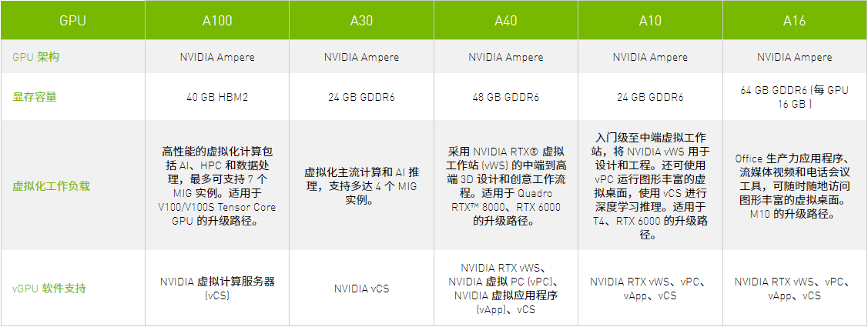Viewport: 868px width, 327px height.
Task: Click the GPU column header cell
Action: click(72, 21)
